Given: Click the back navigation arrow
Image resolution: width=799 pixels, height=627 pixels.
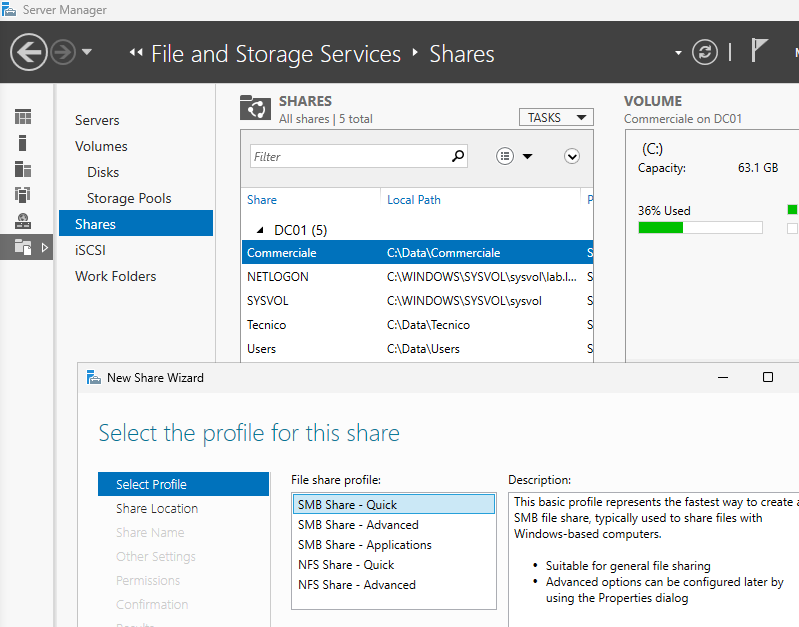Looking at the screenshot, I should (x=30, y=52).
